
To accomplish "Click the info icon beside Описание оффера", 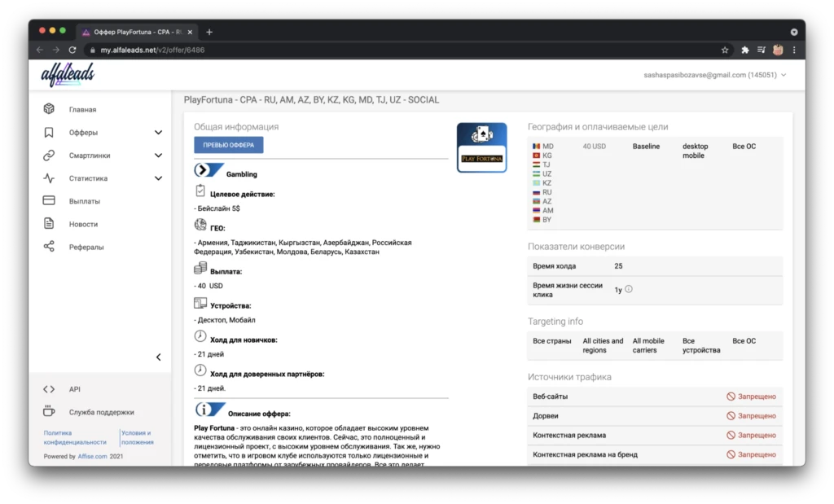I will click(210, 410).
